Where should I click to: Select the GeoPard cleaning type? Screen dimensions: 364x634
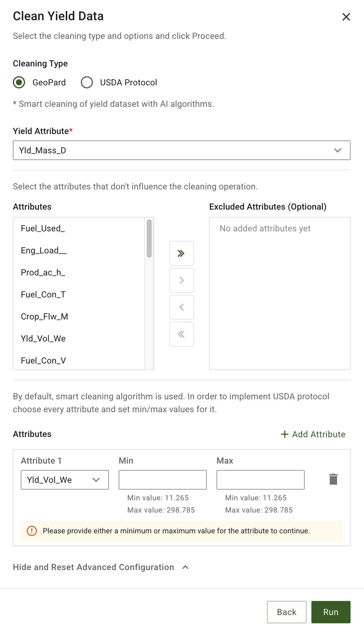pos(19,82)
